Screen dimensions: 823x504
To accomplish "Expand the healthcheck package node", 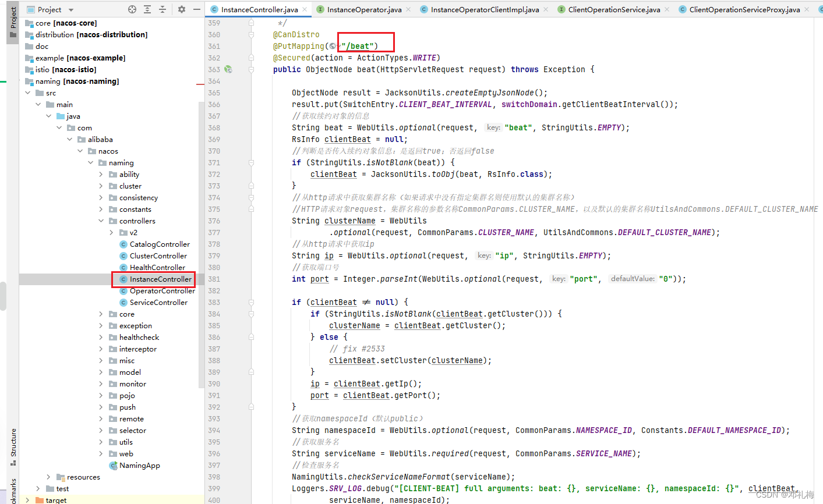I will tap(101, 337).
